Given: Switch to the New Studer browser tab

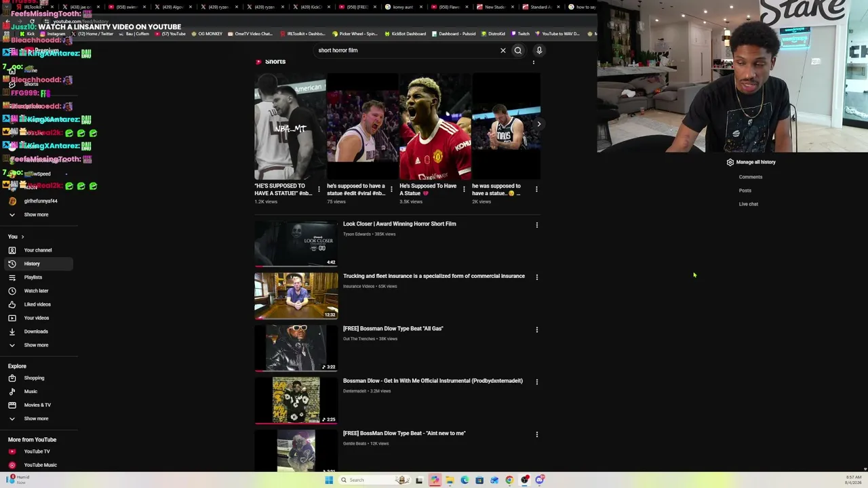Looking at the screenshot, I should (x=495, y=7).
